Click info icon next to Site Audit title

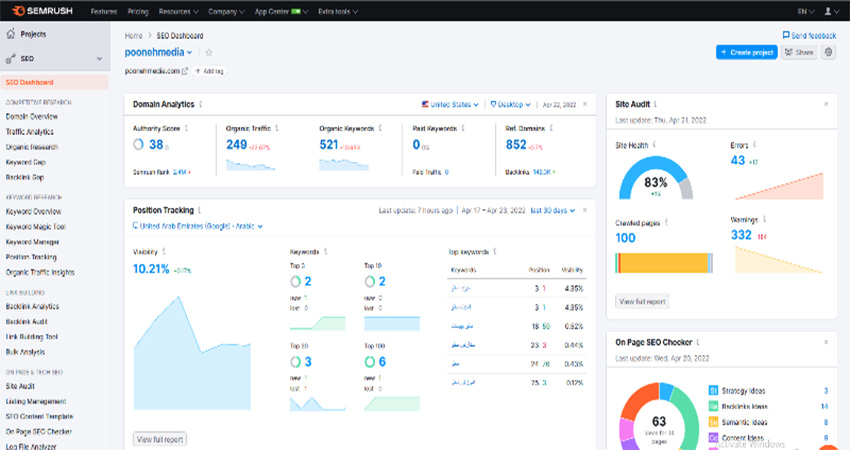(x=655, y=104)
